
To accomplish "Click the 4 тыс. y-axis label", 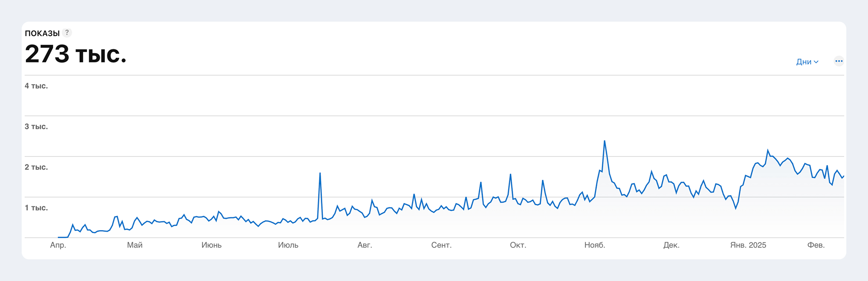I will pyautogui.click(x=36, y=86).
